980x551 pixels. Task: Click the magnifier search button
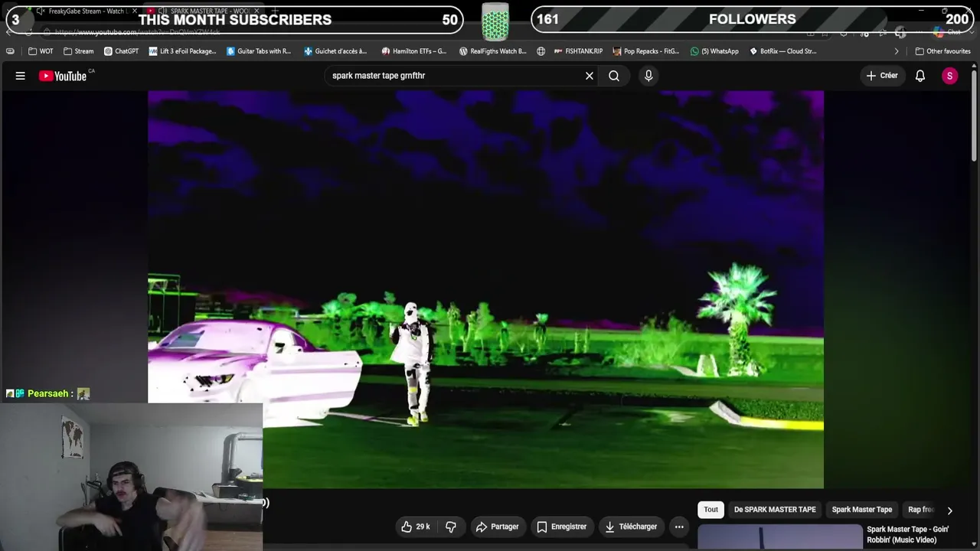pyautogui.click(x=614, y=76)
